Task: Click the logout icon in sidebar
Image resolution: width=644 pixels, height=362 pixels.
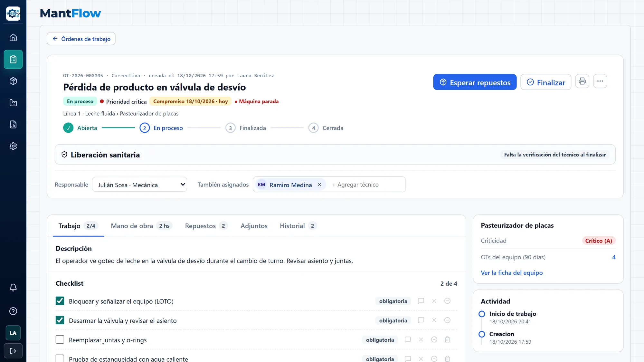Action: 13,351
